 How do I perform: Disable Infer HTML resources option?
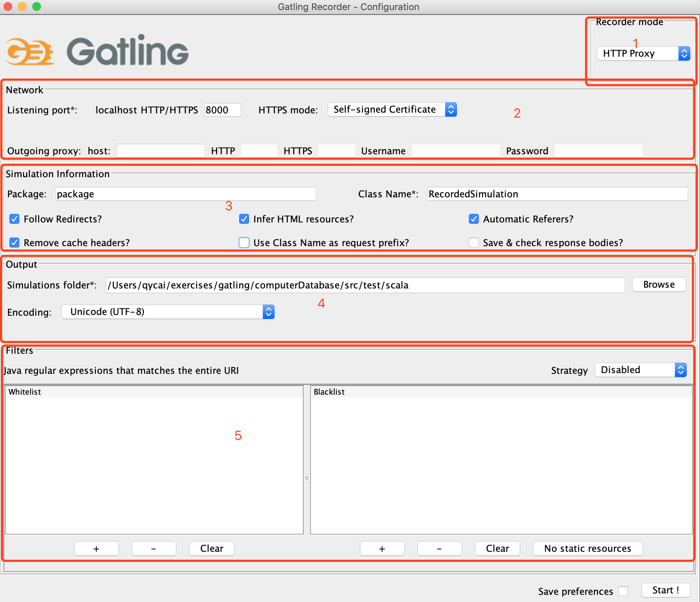point(244,219)
